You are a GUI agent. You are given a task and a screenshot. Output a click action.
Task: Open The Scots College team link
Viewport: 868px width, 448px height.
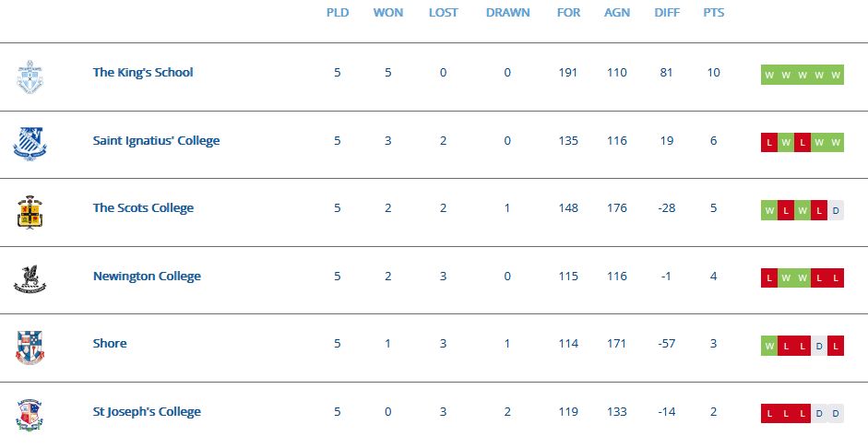tap(143, 208)
